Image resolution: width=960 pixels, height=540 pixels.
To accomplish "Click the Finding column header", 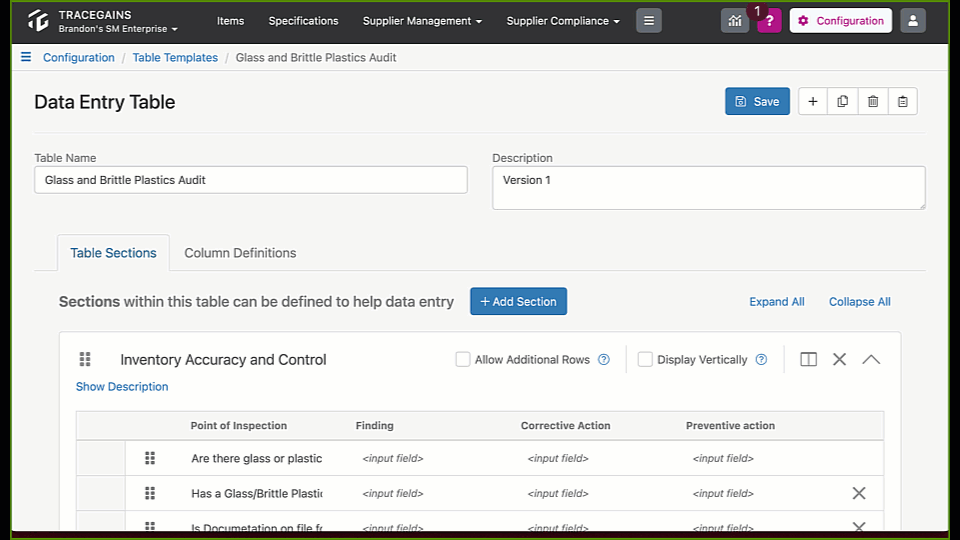I will tap(375, 426).
